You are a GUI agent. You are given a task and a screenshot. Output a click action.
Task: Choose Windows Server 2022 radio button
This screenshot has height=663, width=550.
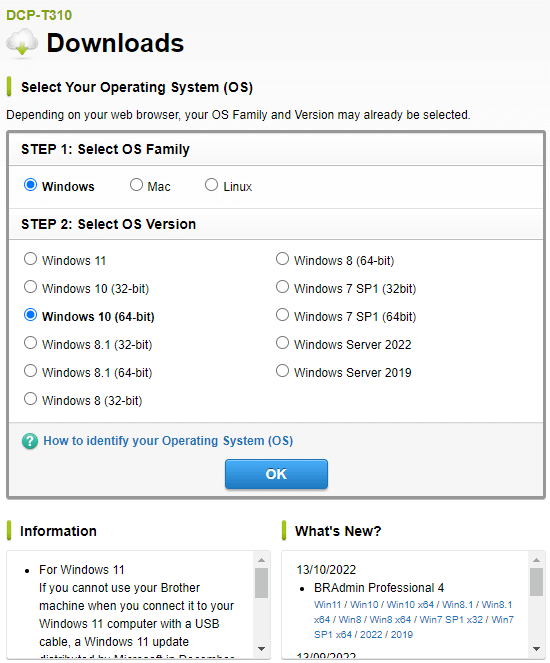[282, 343]
